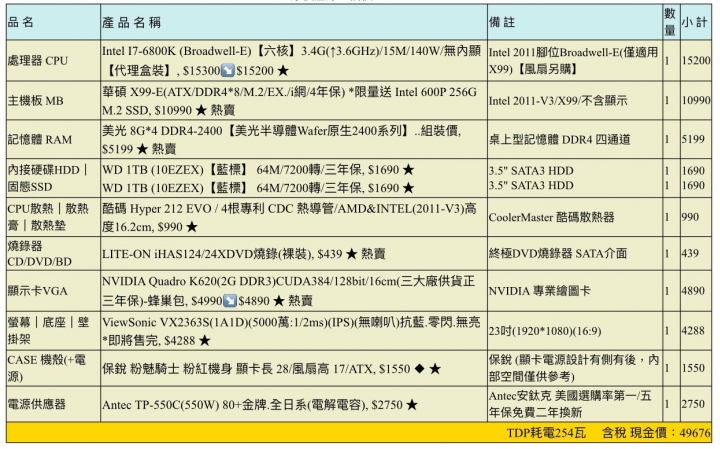Click the star after $5199 in RAM row
The height and width of the screenshot is (449, 720).
point(142,149)
